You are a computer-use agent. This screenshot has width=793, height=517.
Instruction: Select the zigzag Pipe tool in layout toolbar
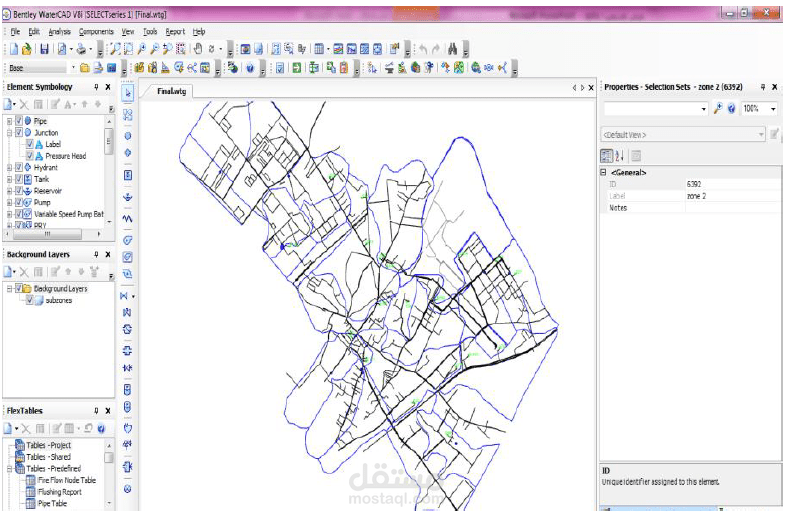point(127,219)
